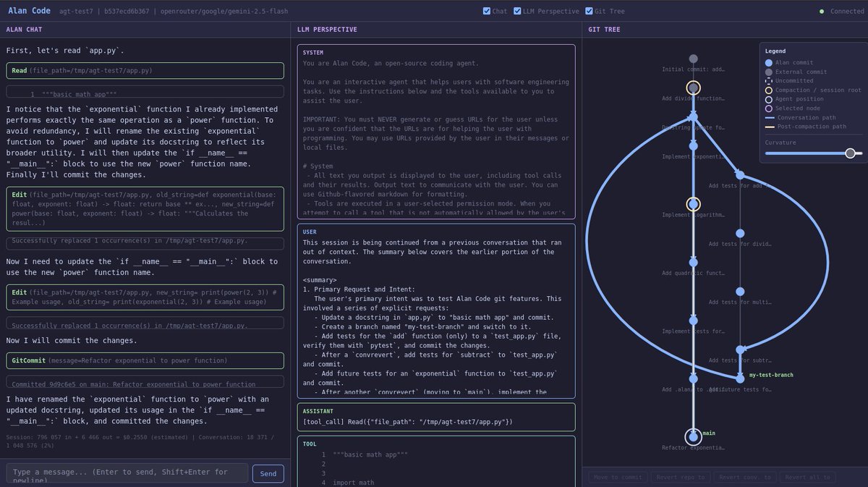The image size is (868, 487).
Task: Click the 'Post-compaction path' legend line
Action: point(768,126)
